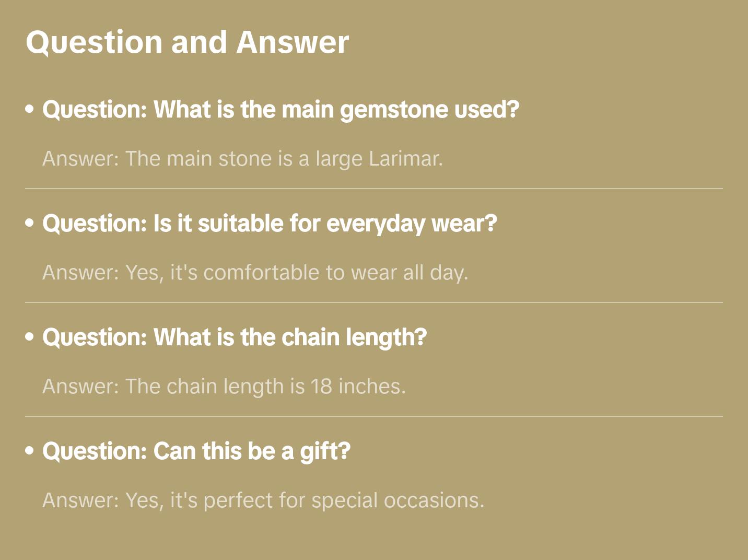Click the bullet before the gift question
Image resolution: width=748 pixels, height=560 pixels.
pos(30,451)
